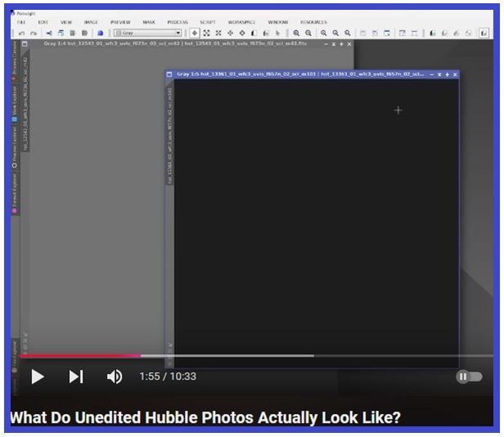Open the SCRIPT menu

(x=207, y=22)
